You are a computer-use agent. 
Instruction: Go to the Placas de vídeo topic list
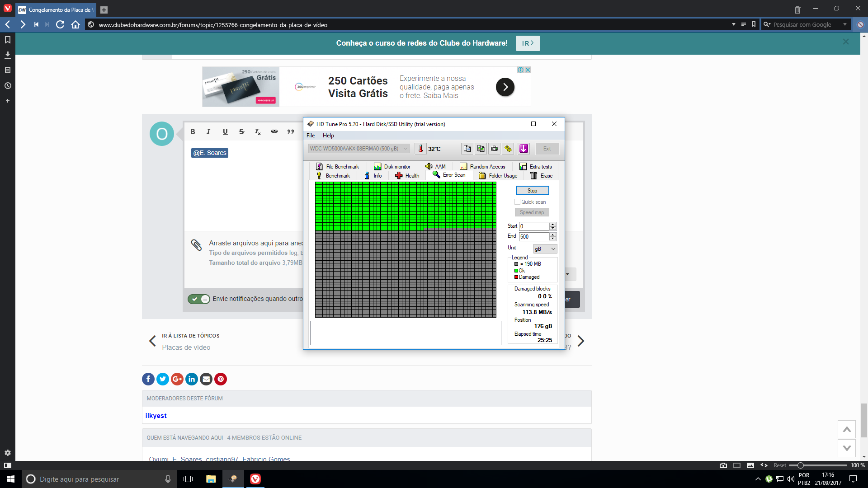tap(186, 347)
